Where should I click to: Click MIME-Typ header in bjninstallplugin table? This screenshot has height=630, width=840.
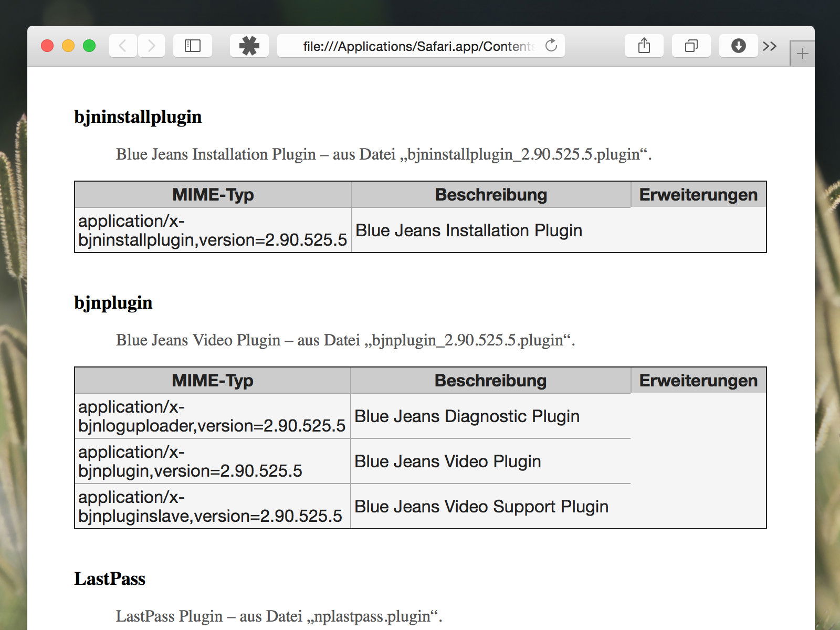(213, 195)
